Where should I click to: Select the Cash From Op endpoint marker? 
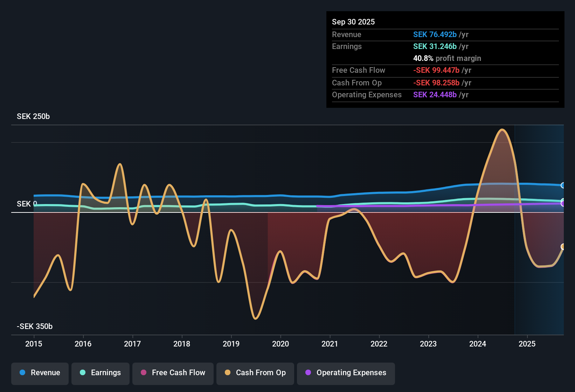pyautogui.click(x=563, y=247)
